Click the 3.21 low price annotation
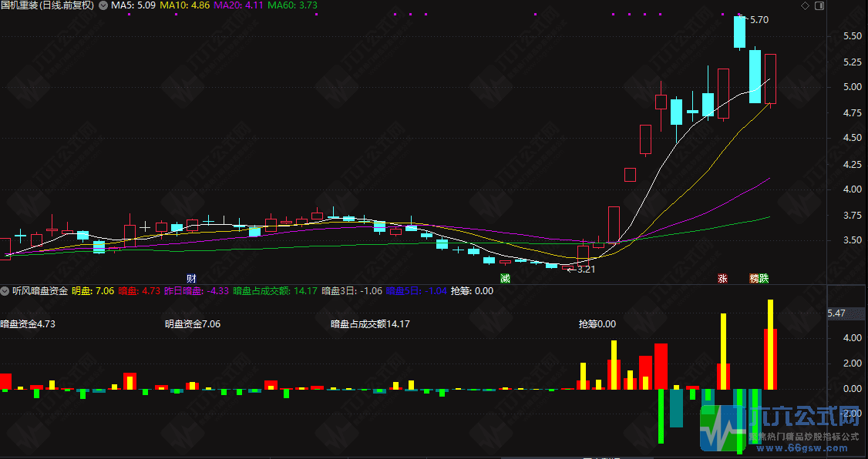 [x=585, y=270]
